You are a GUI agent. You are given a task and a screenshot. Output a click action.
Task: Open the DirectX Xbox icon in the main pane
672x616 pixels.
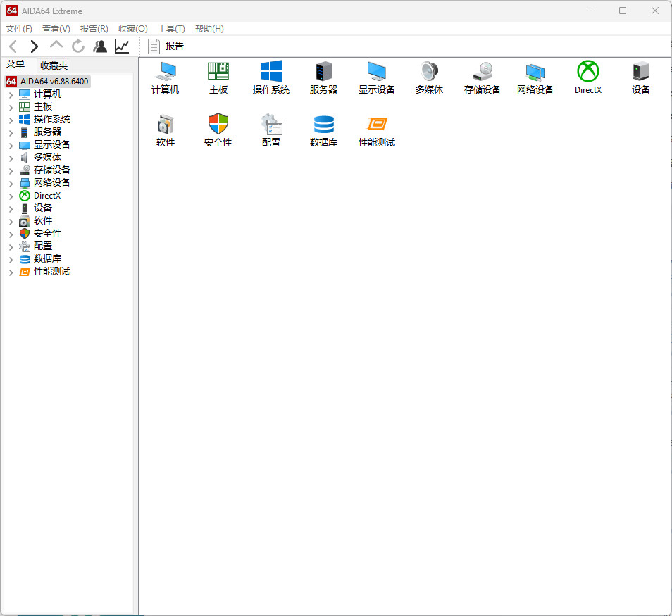tap(588, 77)
